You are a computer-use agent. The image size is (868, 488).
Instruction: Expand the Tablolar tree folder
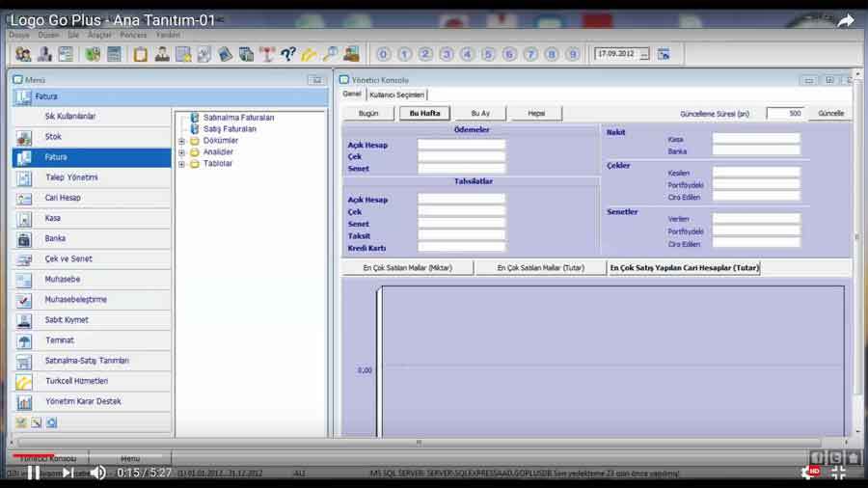(x=181, y=164)
